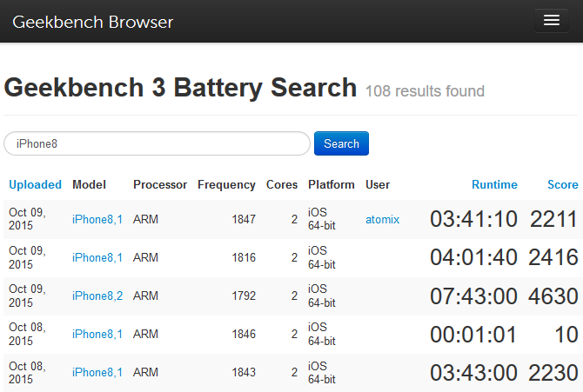Screen dimensions: 583x392
Task: Open user atomix profile link
Action: 382,219
